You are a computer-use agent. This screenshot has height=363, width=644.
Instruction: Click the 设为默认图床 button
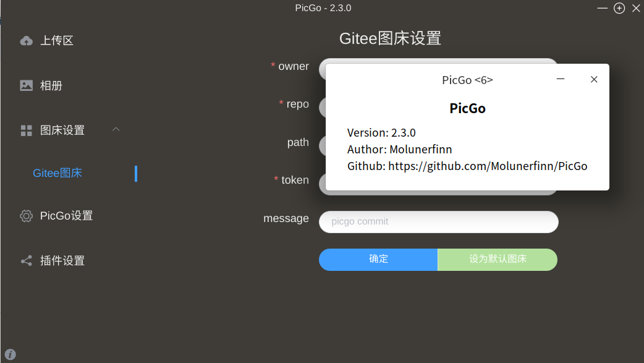click(x=498, y=259)
